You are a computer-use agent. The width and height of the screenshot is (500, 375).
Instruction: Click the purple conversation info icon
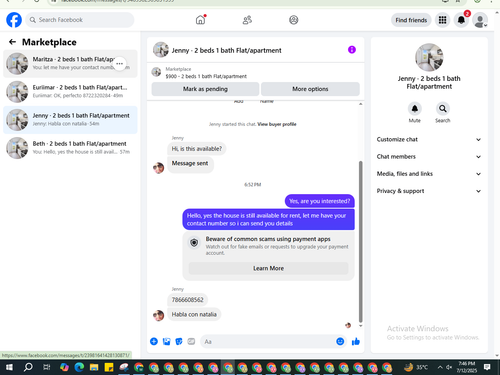click(352, 50)
